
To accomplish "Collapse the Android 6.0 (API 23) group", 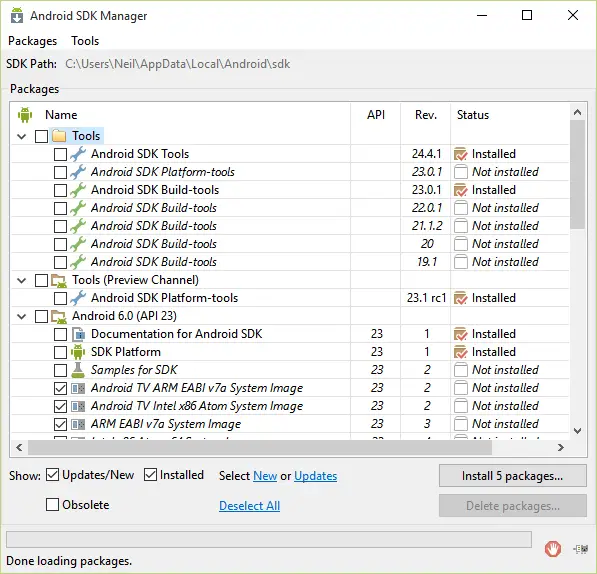I will [x=22, y=316].
